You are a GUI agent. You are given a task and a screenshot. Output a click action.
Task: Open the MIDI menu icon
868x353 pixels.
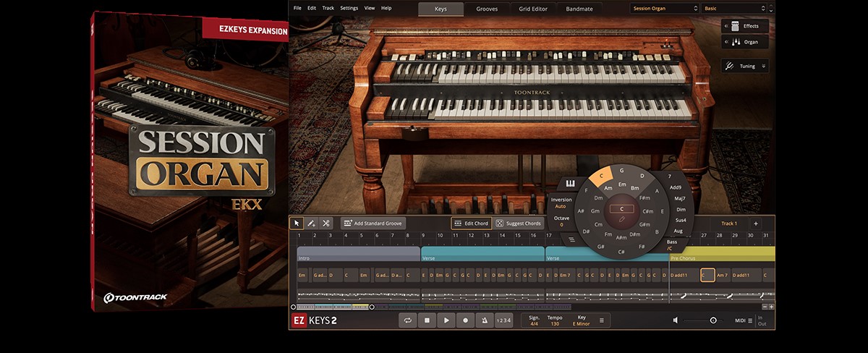coord(750,320)
